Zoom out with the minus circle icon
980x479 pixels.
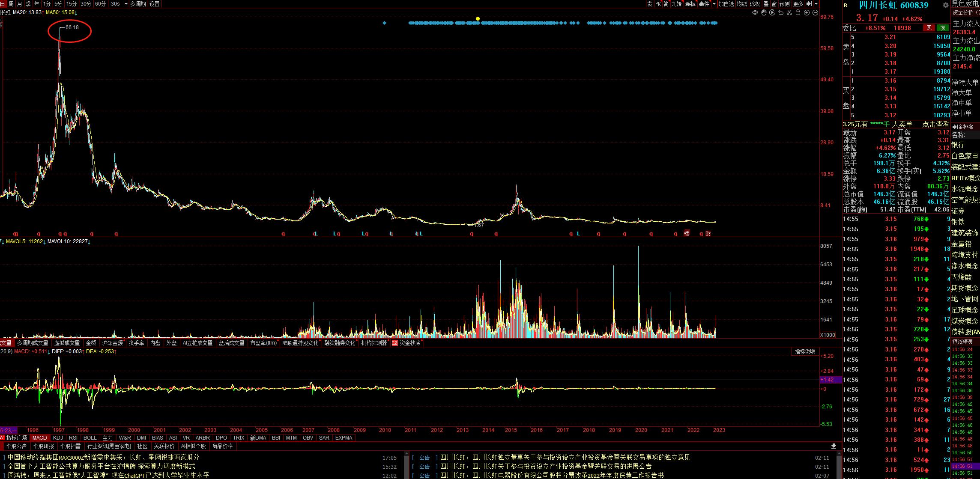tap(815, 13)
